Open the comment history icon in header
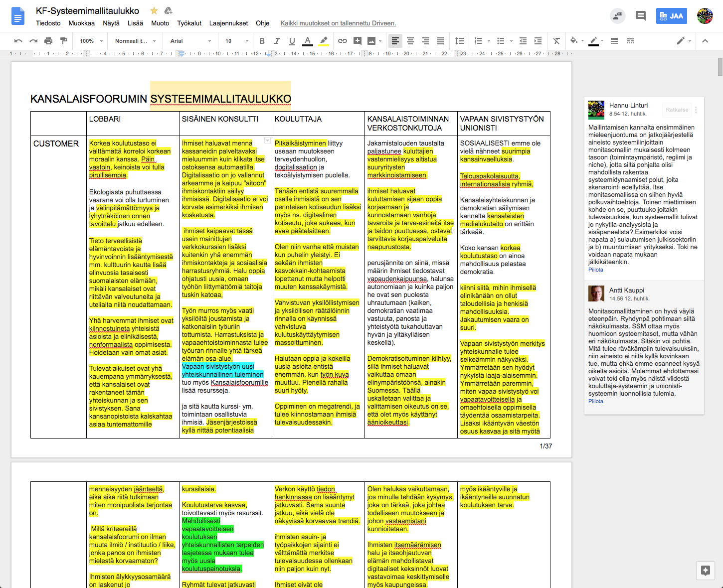The height and width of the screenshot is (588, 723). [641, 16]
